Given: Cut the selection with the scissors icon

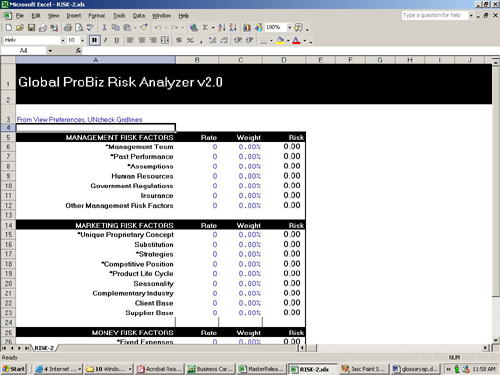Looking at the screenshot, I should (x=104, y=28).
